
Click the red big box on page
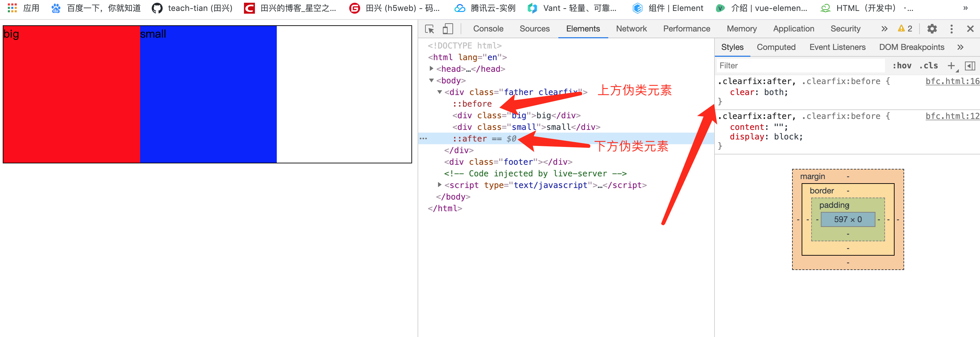pos(71,94)
